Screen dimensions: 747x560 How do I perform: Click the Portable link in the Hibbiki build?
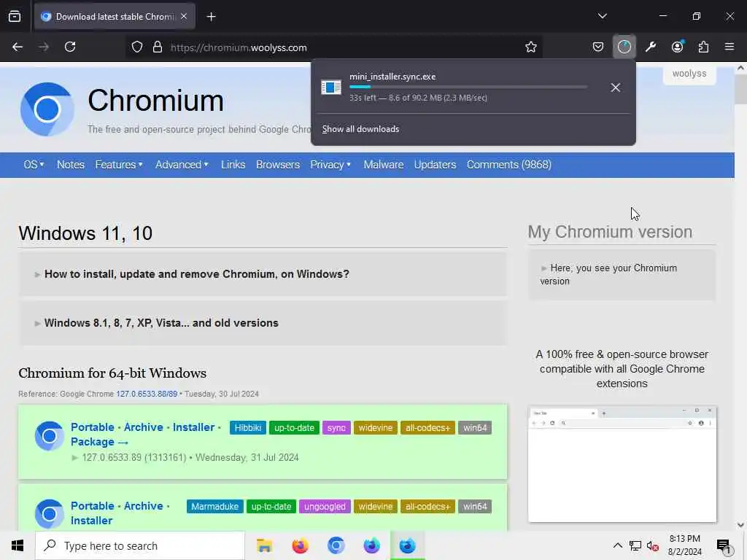(x=93, y=427)
